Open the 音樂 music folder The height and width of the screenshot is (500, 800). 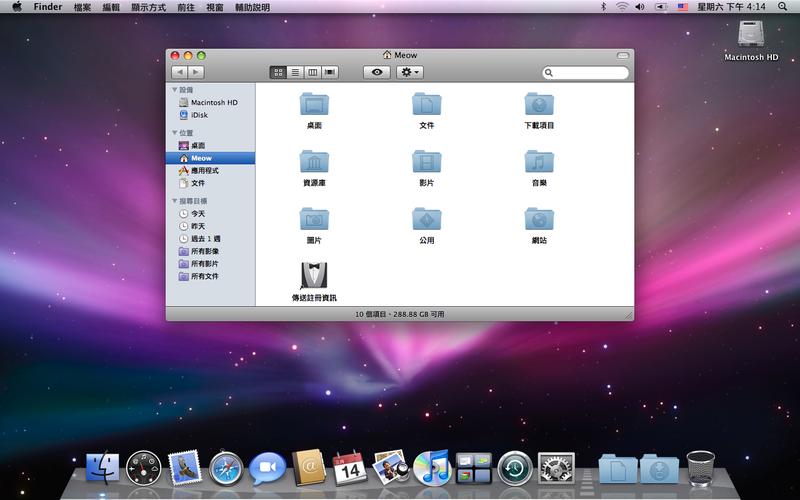539,162
